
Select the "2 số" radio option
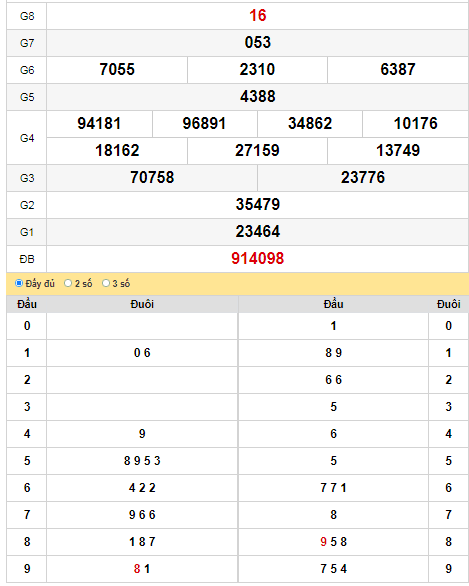tap(68, 283)
